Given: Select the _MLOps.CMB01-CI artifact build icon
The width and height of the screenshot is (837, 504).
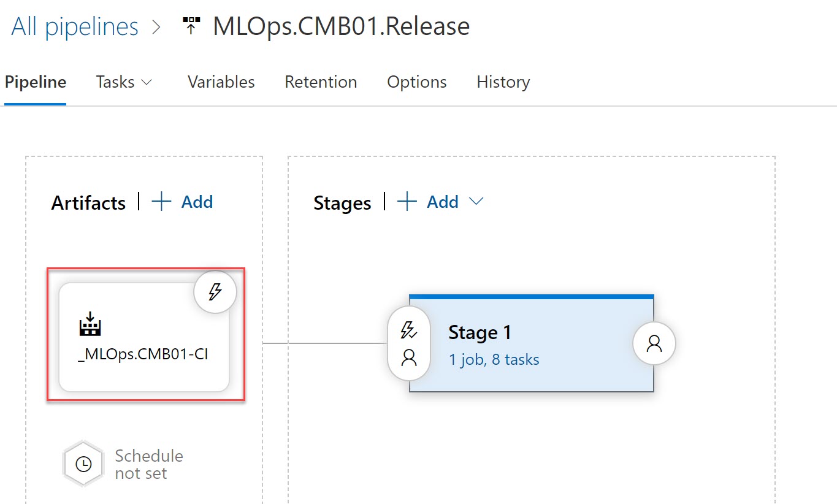Looking at the screenshot, I should tap(90, 325).
